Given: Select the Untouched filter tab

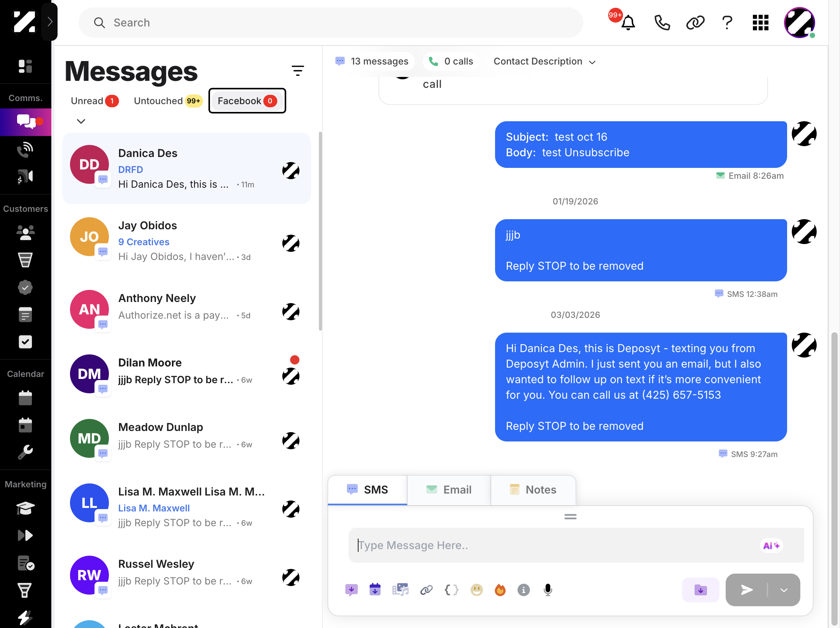Looking at the screenshot, I should (x=168, y=101).
